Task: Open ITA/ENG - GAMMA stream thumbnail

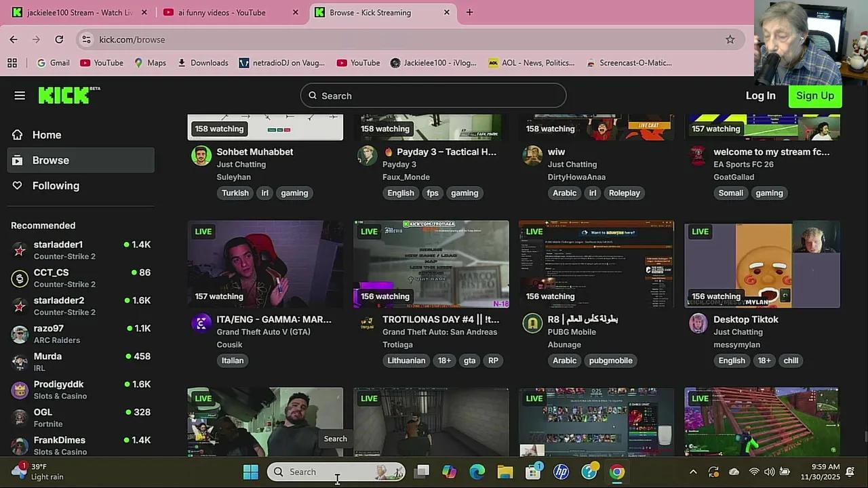Action: [x=265, y=264]
